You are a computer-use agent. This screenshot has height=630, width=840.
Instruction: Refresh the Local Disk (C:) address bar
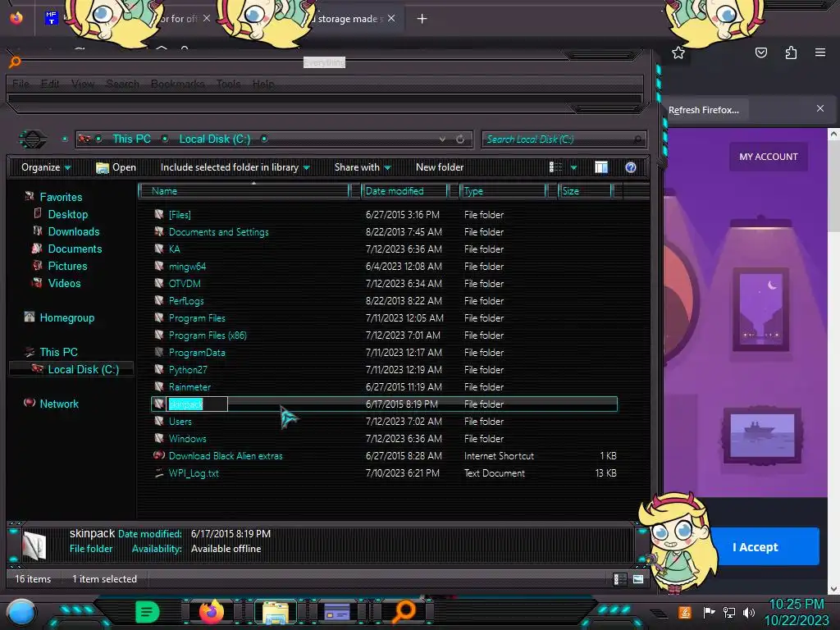click(460, 139)
